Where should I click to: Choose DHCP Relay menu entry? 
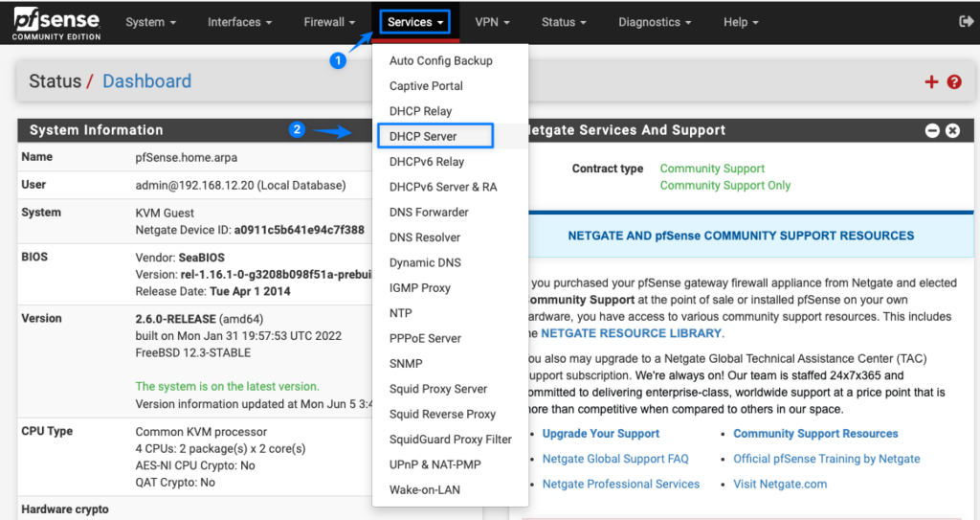tap(450, 111)
